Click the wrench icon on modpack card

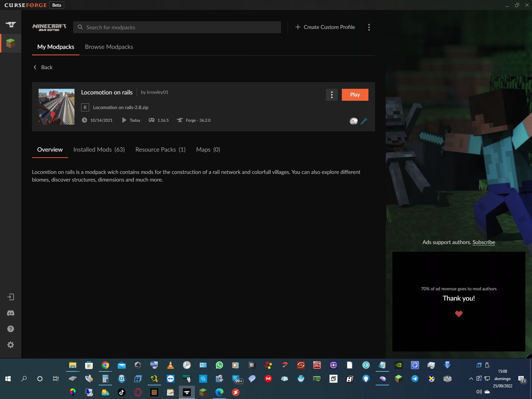pyautogui.click(x=364, y=121)
